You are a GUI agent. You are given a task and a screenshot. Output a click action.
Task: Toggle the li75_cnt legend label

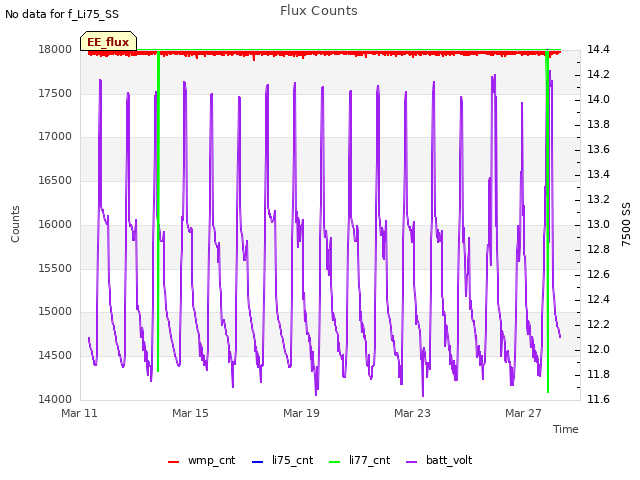click(293, 460)
